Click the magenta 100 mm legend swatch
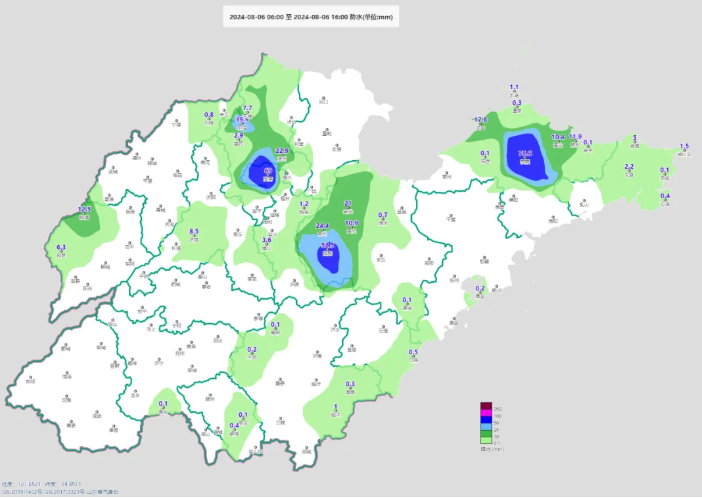The width and height of the screenshot is (702, 499). click(x=486, y=413)
